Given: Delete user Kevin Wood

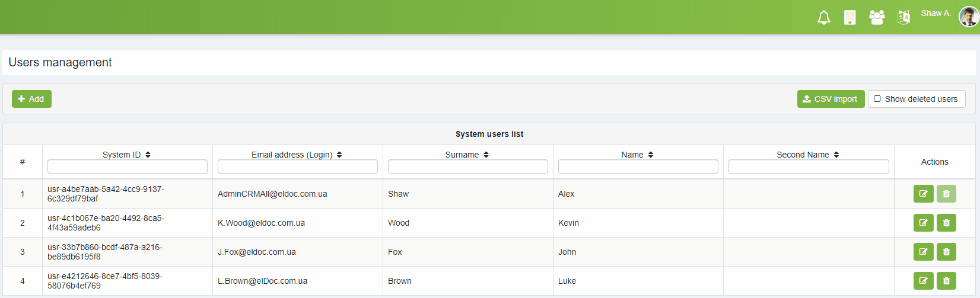Looking at the screenshot, I should click(946, 223).
